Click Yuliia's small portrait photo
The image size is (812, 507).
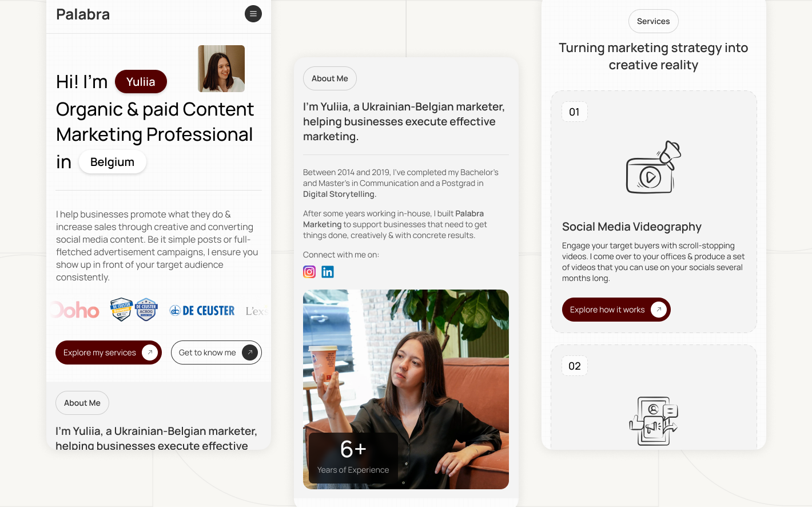tap(221, 69)
